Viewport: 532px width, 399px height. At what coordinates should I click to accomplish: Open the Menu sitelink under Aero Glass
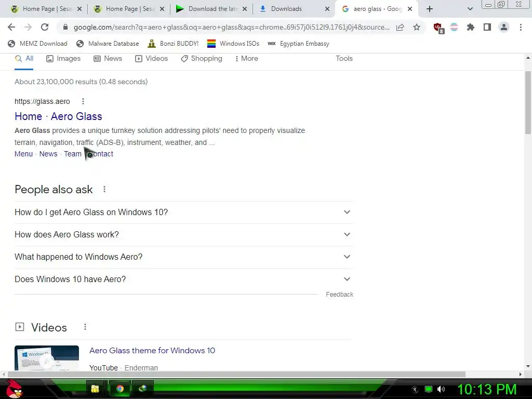point(24,154)
